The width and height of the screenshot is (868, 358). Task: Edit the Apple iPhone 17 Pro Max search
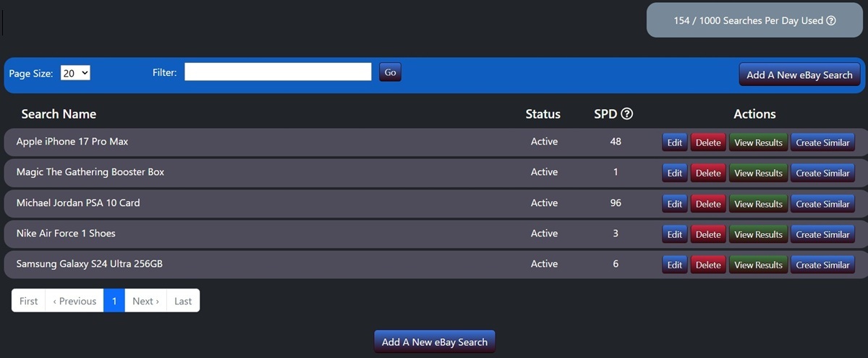675,142
